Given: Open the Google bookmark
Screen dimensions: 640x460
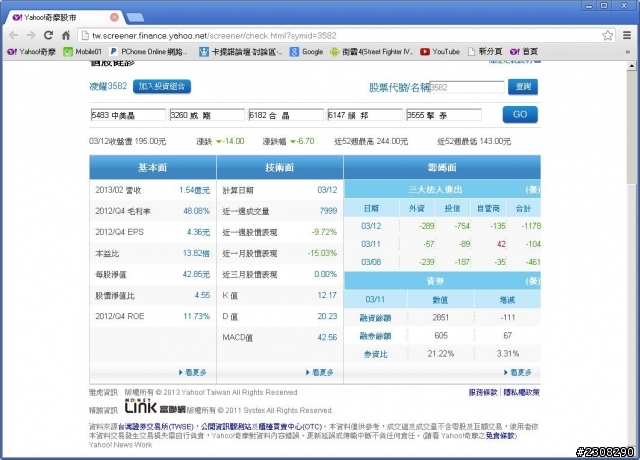Looking at the screenshot, I should click(x=307, y=51).
